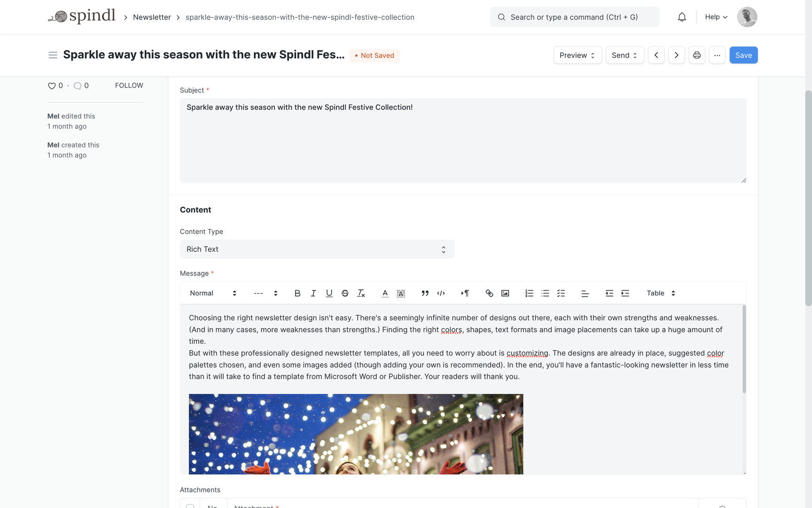Insert a hyperlink using link icon

(x=489, y=293)
